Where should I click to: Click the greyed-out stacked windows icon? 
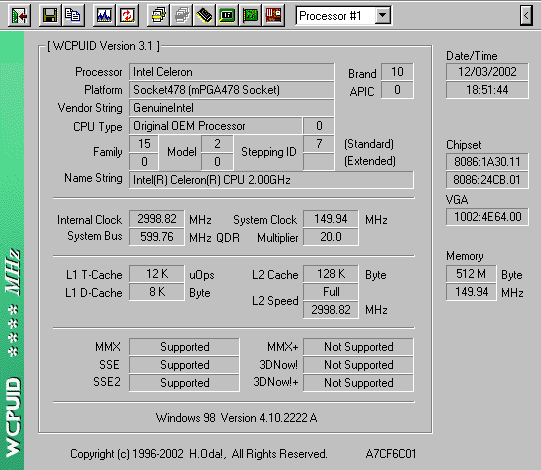(181, 15)
